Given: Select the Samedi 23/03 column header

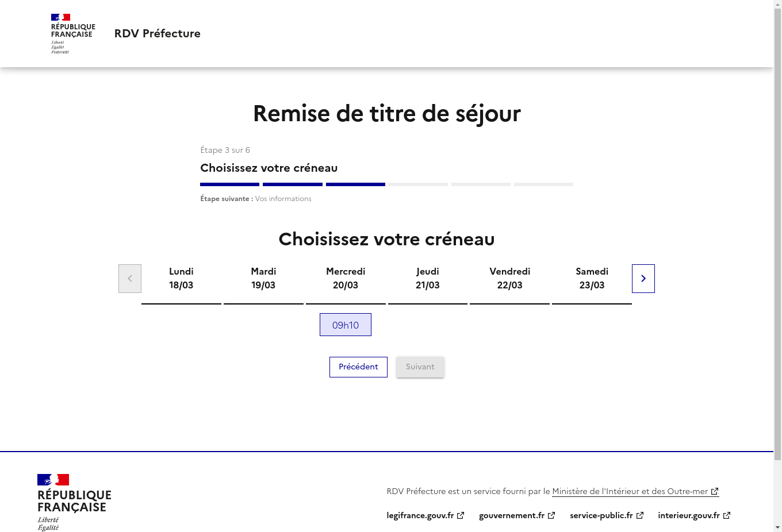Looking at the screenshot, I should [x=592, y=279].
